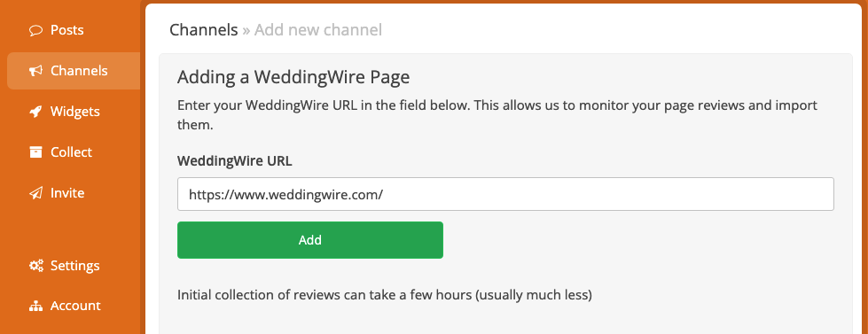
Task: Click the Invite paper plane icon
Action: click(x=36, y=193)
